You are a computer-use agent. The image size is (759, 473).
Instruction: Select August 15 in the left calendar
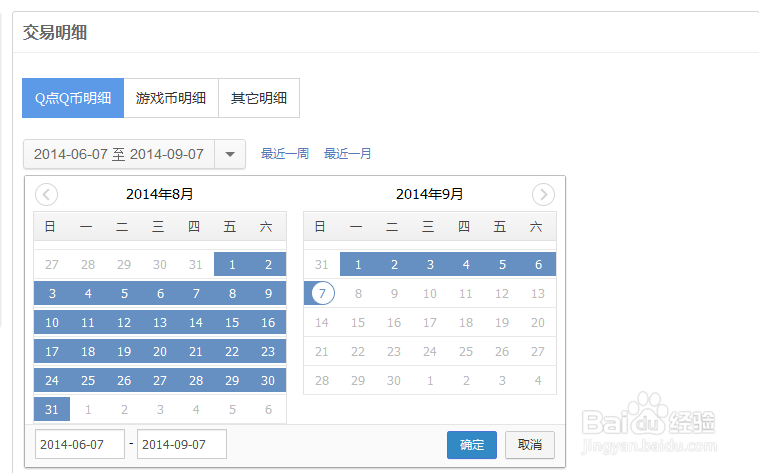[x=232, y=322]
